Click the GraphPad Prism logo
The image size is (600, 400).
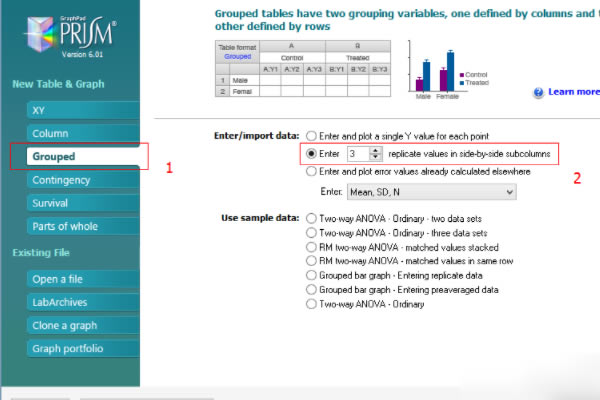[x=71, y=36]
